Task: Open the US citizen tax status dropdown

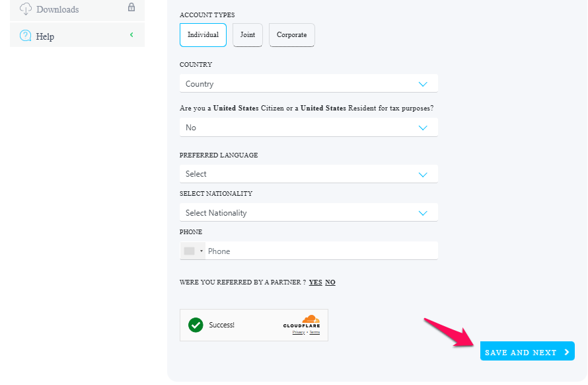Action: [309, 127]
